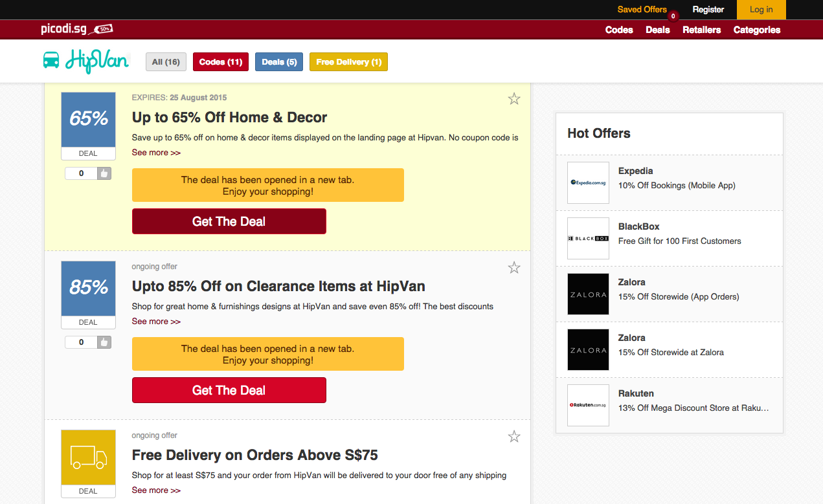The image size is (823, 504).
Task: Click the 65% deal badge
Action: [88, 126]
